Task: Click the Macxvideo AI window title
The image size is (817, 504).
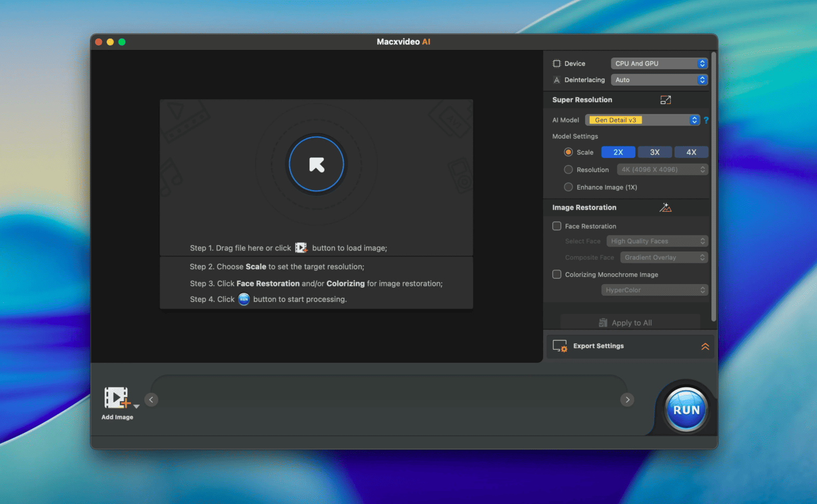Action: point(404,42)
